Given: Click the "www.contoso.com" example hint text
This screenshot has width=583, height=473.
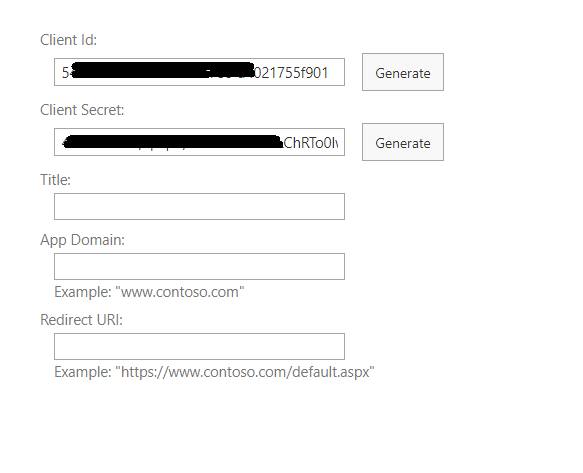Looking at the screenshot, I should pos(180,292).
